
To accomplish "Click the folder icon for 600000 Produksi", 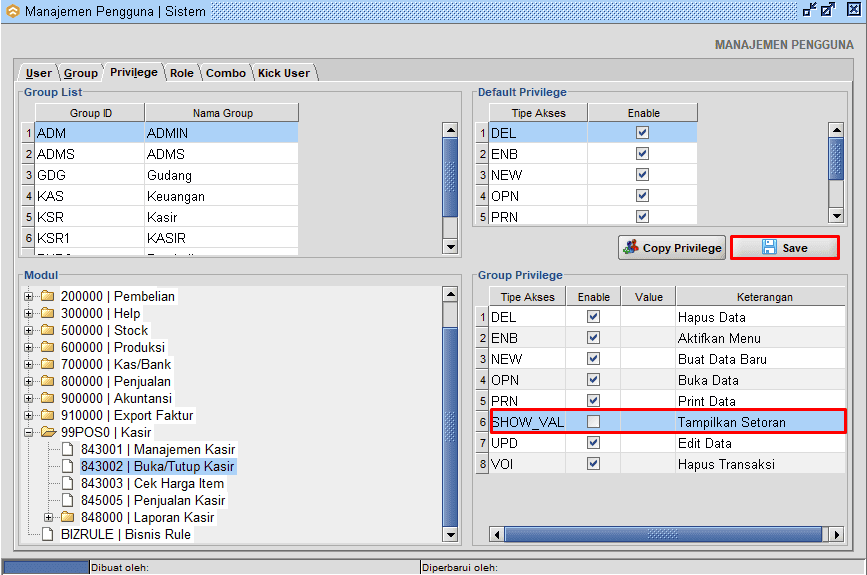I will click(48, 347).
